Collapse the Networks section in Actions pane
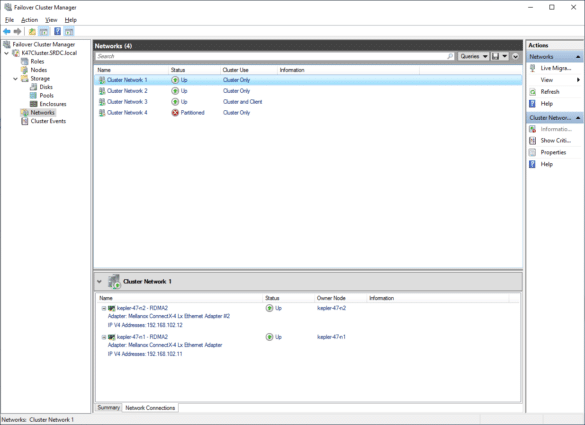The image size is (585, 425). click(x=578, y=57)
